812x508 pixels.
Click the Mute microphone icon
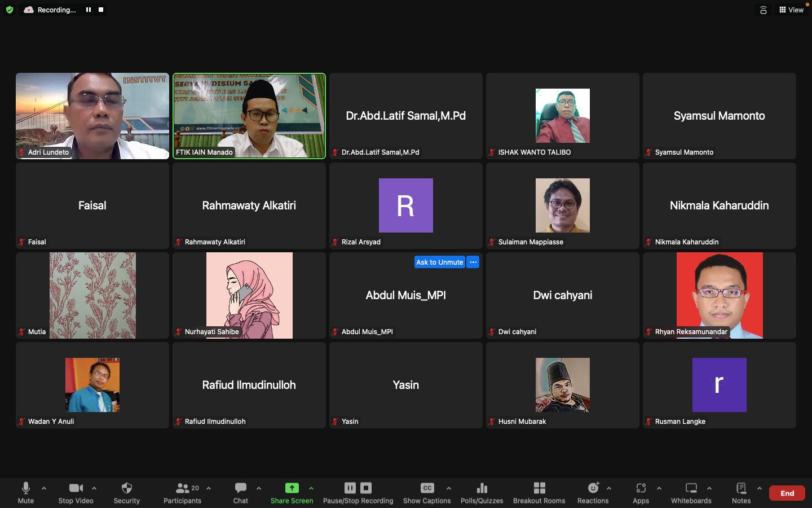point(26,488)
